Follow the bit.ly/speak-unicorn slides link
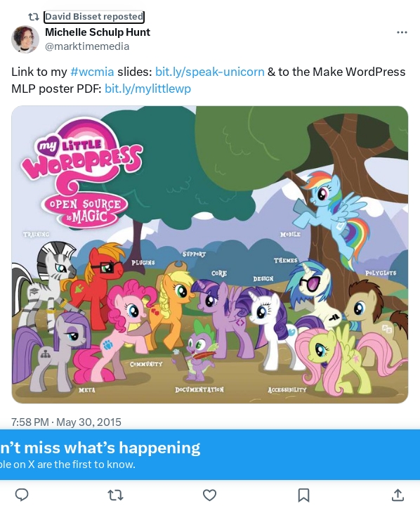 tap(210, 72)
